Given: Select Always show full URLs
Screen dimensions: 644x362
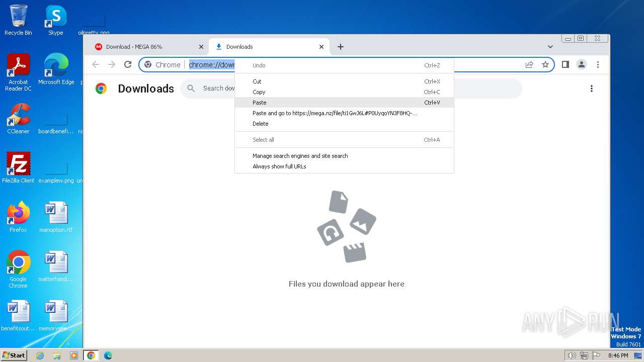Looking at the screenshot, I should tap(344, 166).
